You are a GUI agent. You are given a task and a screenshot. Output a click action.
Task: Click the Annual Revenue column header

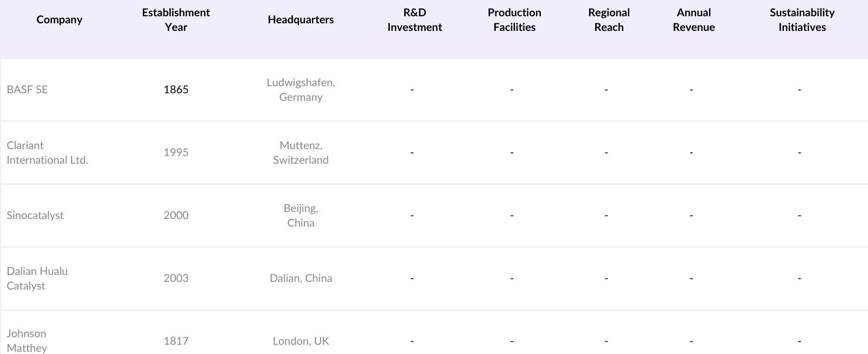click(693, 20)
